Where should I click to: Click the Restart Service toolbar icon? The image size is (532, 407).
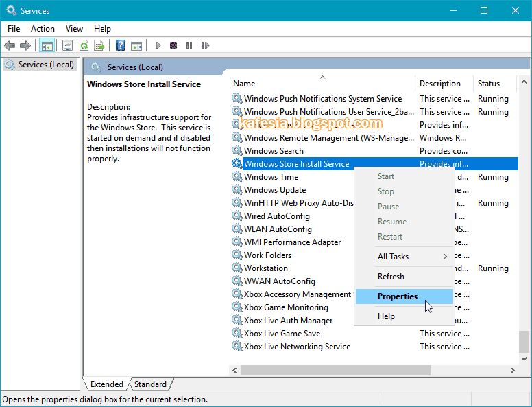[205, 45]
